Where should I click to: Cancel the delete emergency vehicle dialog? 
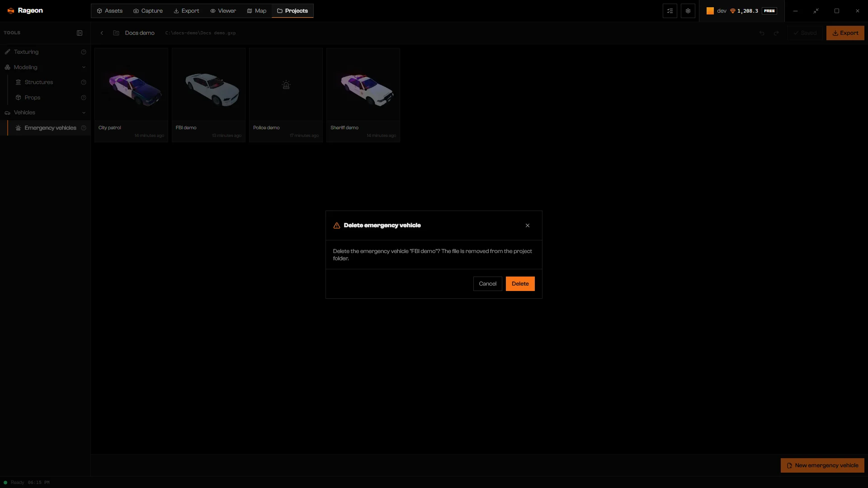click(x=487, y=284)
